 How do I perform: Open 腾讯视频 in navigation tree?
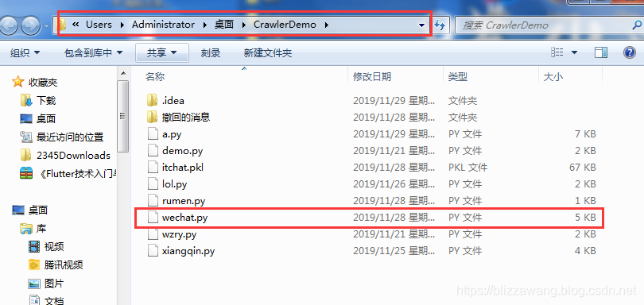pos(64,264)
